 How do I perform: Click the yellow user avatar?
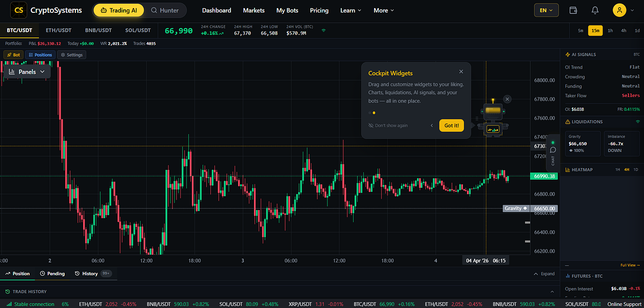[x=619, y=10]
